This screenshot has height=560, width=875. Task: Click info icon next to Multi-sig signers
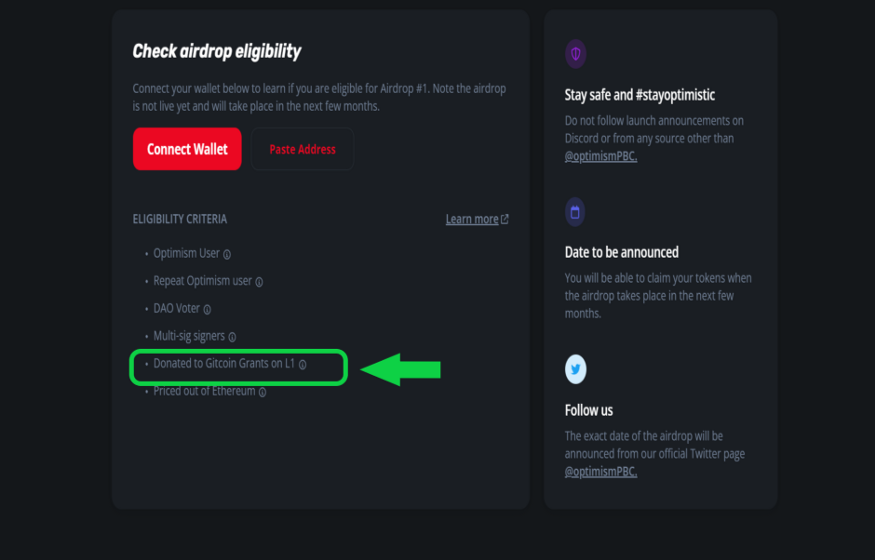click(232, 337)
